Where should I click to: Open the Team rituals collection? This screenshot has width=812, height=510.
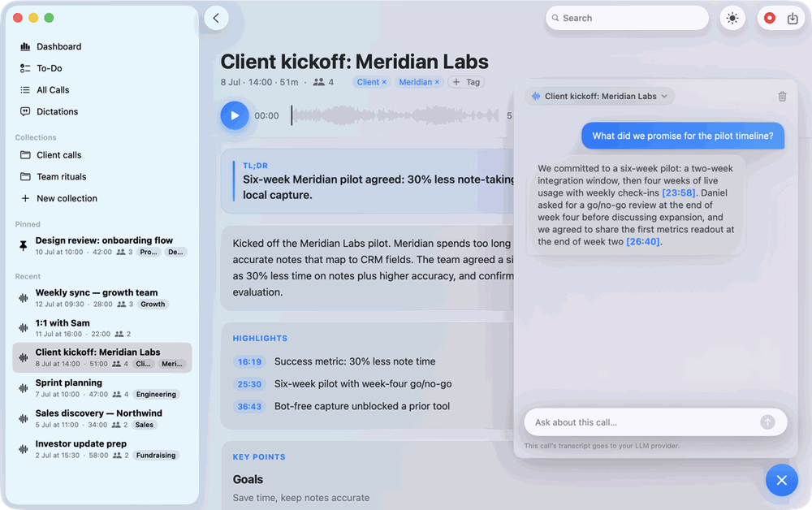tap(102, 177)
